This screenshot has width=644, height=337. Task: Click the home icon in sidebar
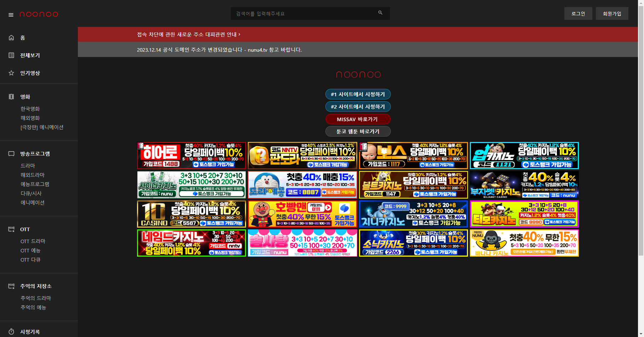(11, 38)
